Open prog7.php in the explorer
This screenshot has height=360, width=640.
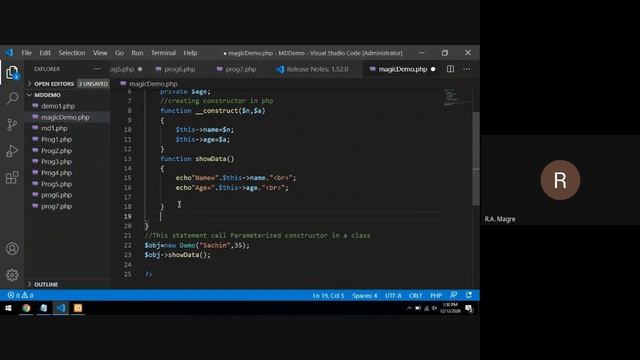[56, 206]
